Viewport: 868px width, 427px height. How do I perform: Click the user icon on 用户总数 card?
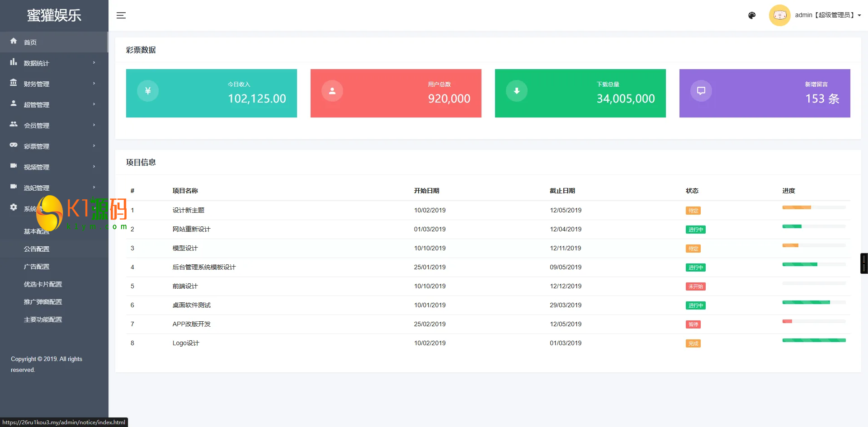coord(332,91)
